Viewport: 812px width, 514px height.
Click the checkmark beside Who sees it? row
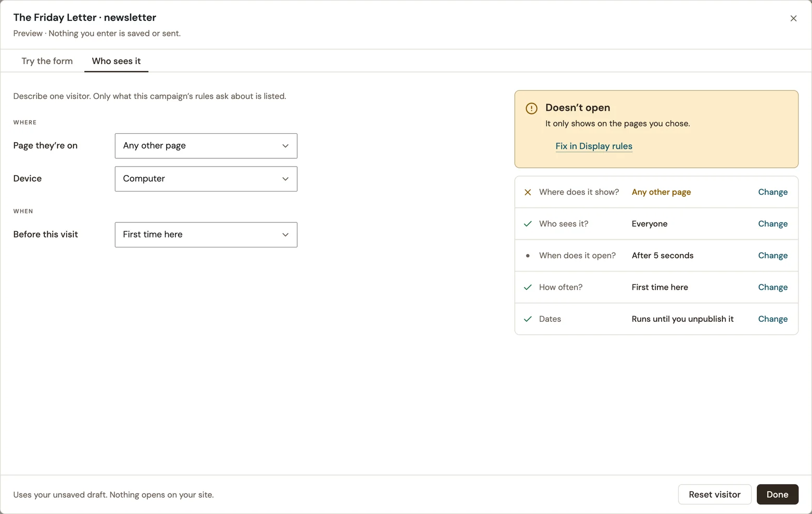click(528, 224)
